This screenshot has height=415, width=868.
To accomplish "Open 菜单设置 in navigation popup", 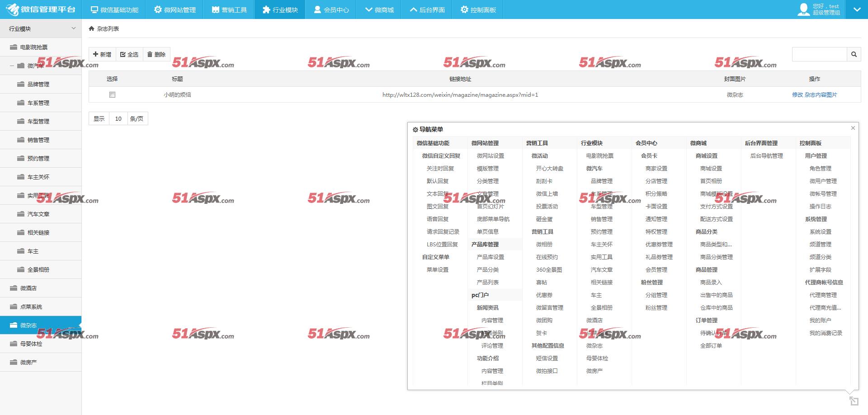I will pos(438,269).
